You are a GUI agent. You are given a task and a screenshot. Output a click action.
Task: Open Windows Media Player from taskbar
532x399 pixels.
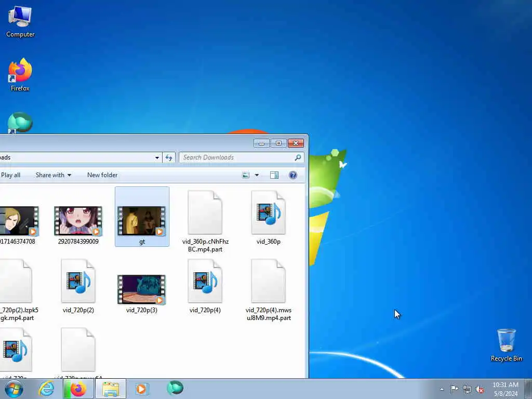[141, 389]
